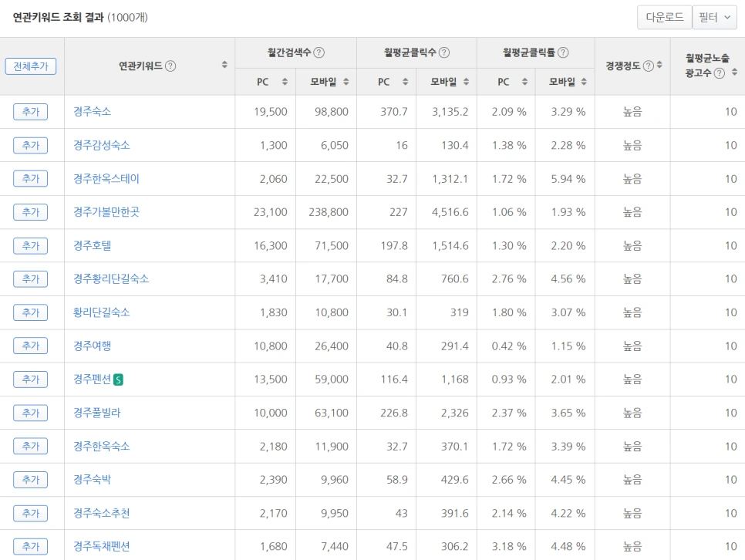Select mobile clicks value 4,516.6
Screen dimensions: 745x560
pyautogui.click(x=450, y=212)
